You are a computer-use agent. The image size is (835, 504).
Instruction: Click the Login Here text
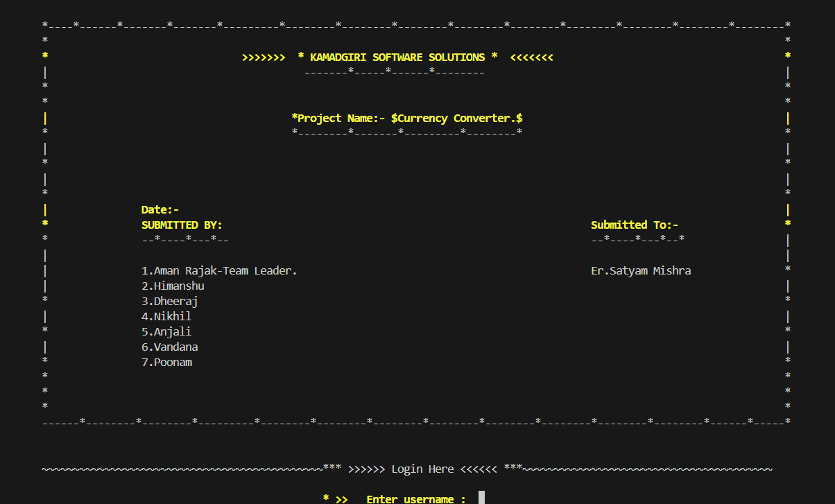pos(422,469)
